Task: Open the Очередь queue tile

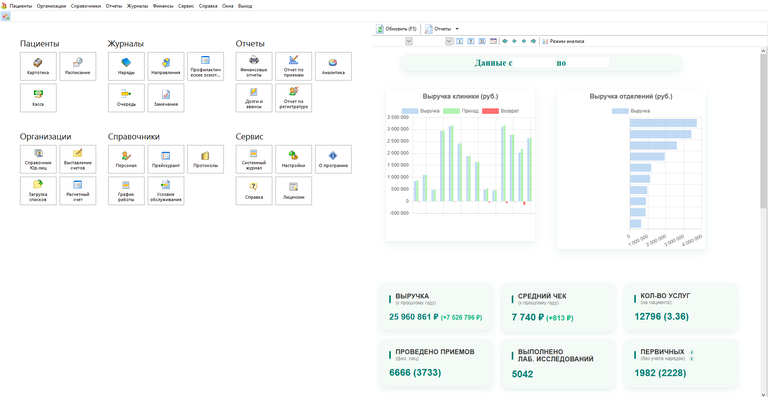Action: (126, 98)
